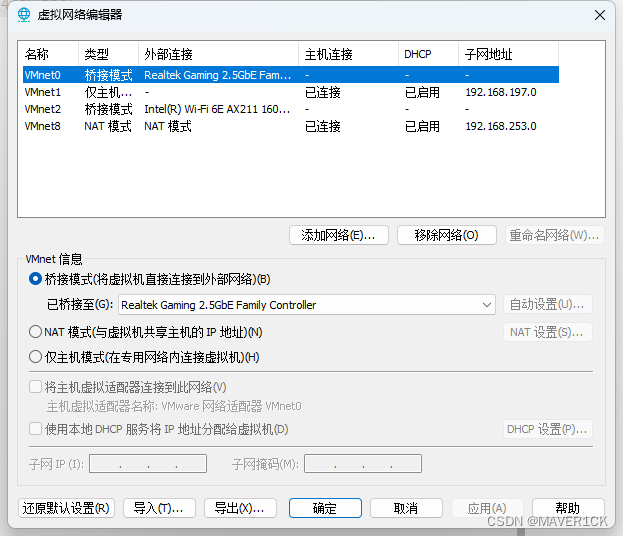623x536 pixels.
Task: Click the globe icon in the title bar
Action: click(24, 15)
